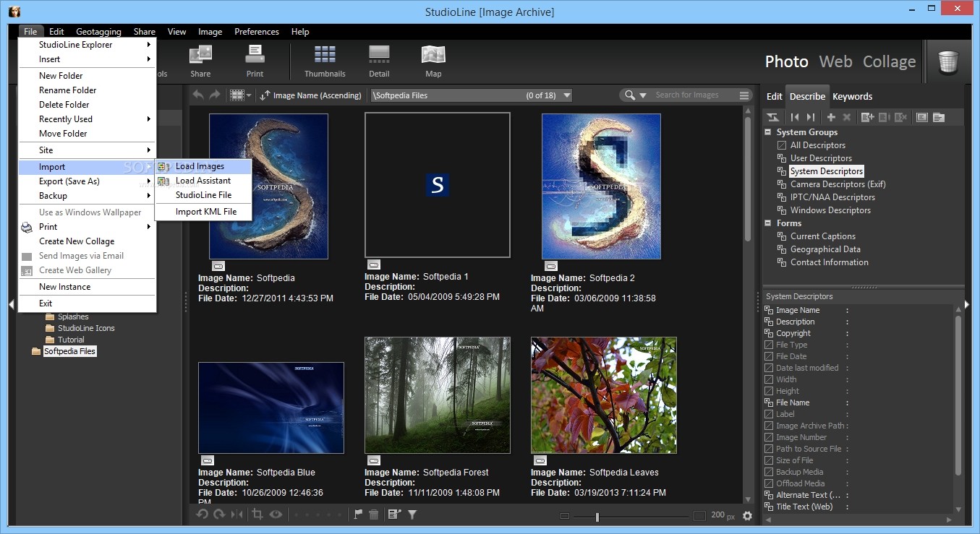Screen dimensions: 980x534
Task: Select the Softpedia Files folder
Action: pos(69,351)
